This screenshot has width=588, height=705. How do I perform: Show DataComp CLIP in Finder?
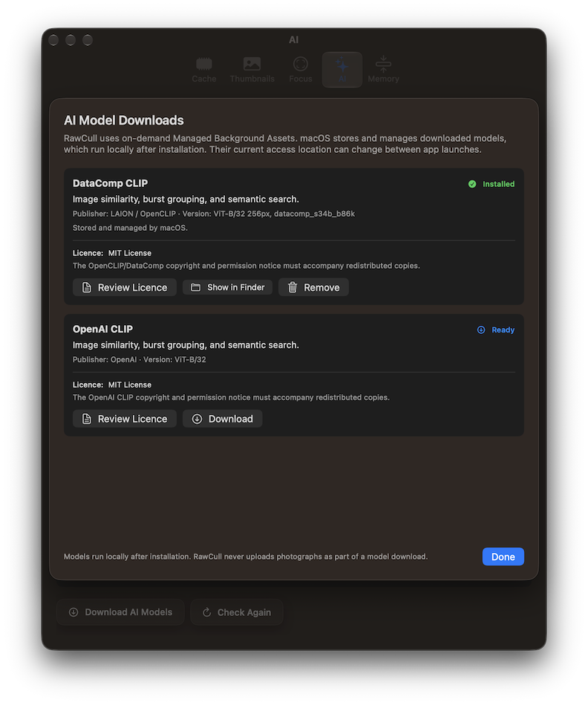click(227, 287)
